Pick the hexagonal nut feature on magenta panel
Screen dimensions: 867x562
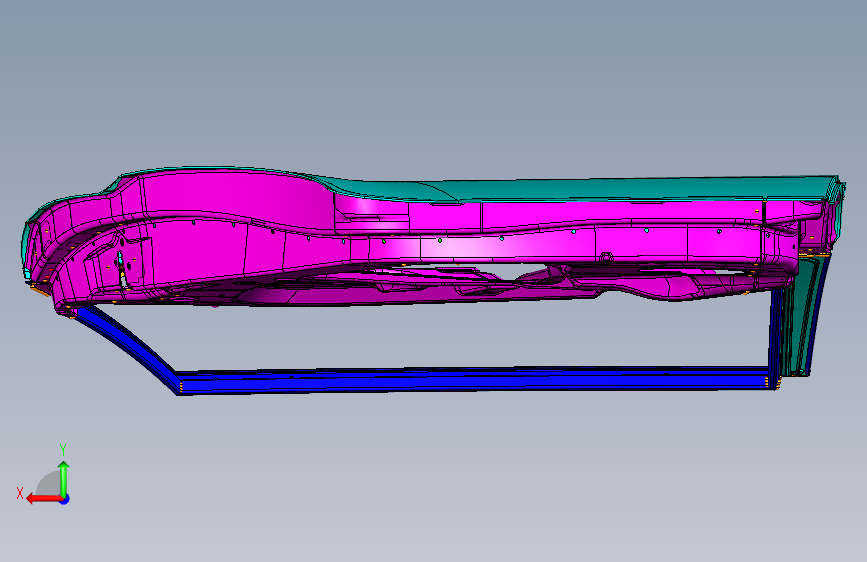606,258
